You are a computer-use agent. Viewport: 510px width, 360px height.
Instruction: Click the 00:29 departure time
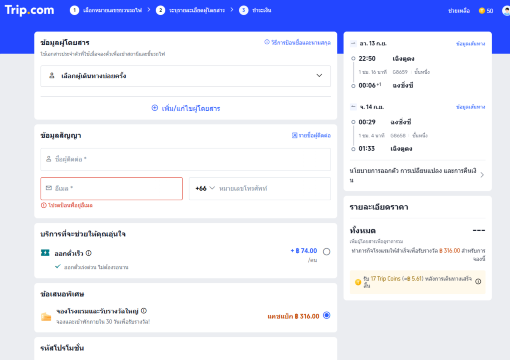pyautogui.click(x=367, y=122)
